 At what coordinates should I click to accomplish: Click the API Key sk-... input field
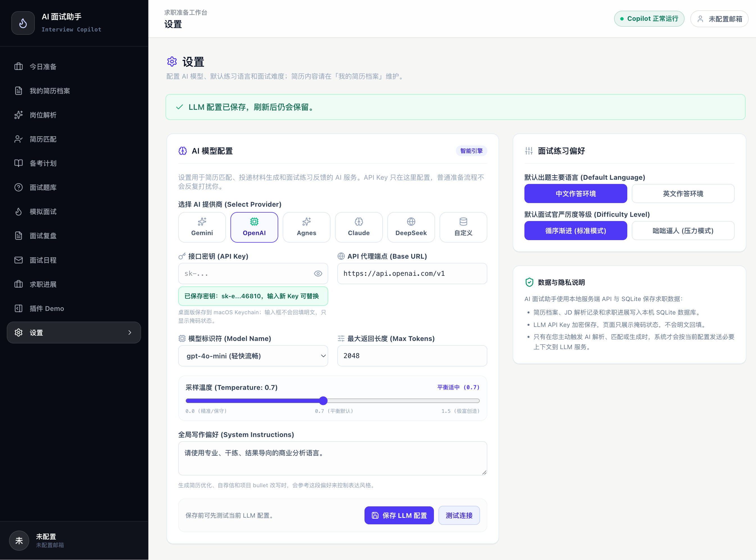pyautogui.click(x=253, y=274)
